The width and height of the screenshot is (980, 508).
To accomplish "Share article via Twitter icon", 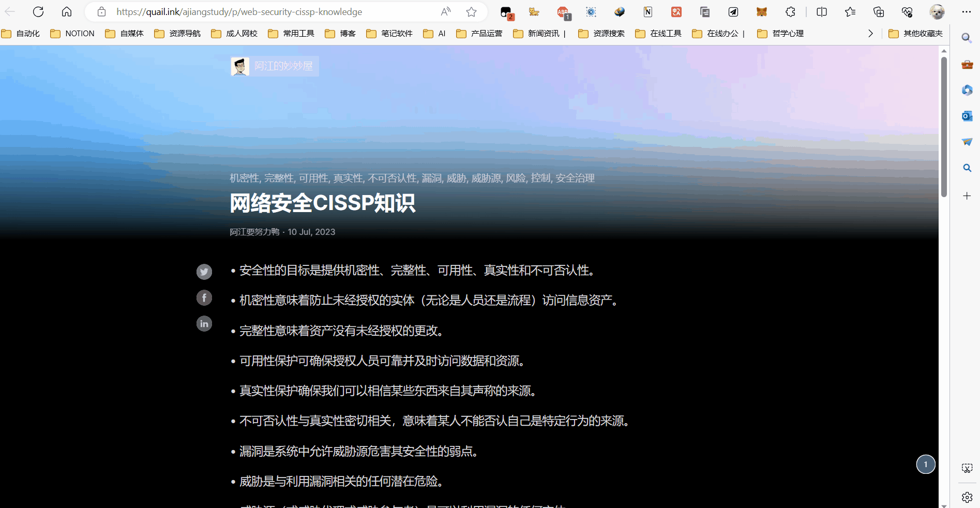I will 204,272.
